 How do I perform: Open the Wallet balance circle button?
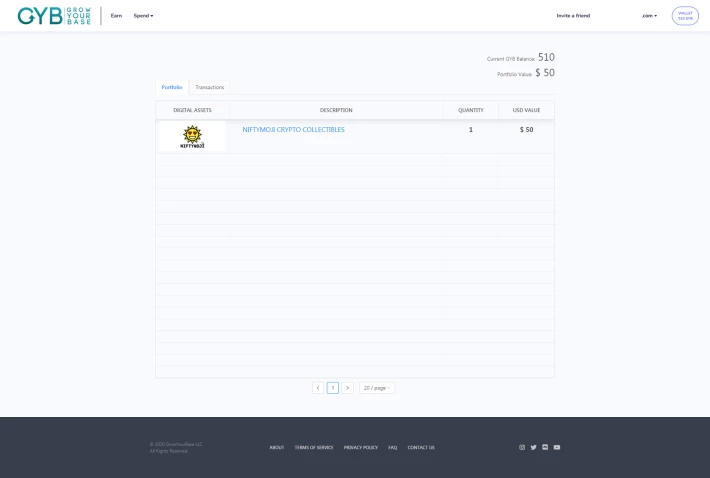click(685, 16)
